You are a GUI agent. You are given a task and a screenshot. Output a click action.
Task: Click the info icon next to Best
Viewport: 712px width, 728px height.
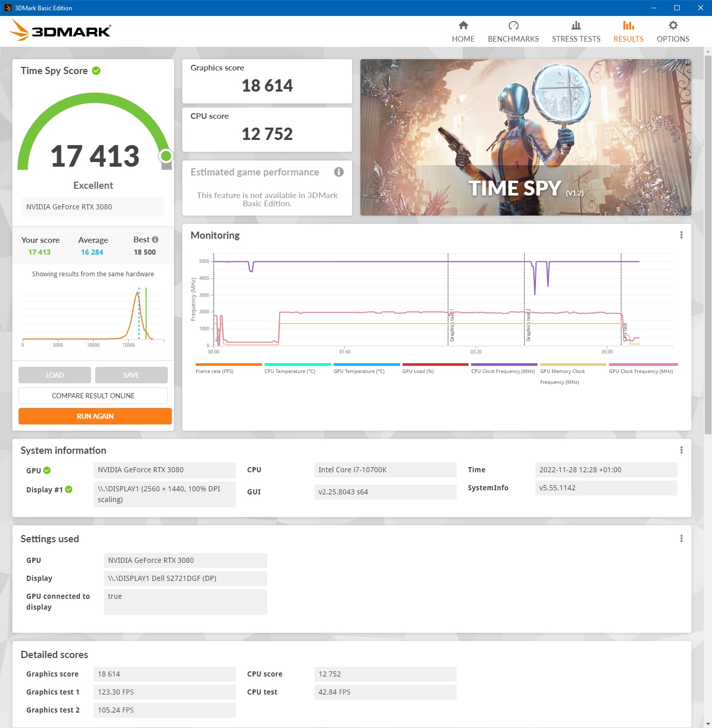[x=155, y=240]
